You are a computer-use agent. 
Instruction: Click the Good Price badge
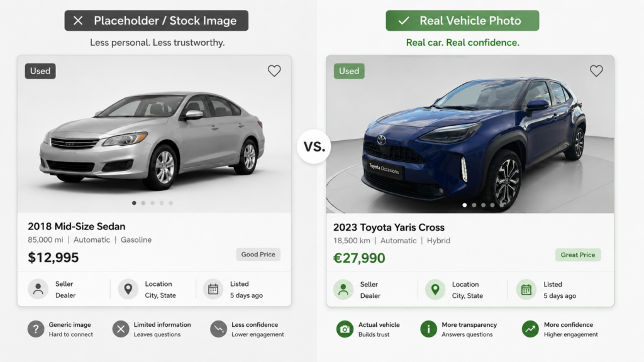point(258,255)
